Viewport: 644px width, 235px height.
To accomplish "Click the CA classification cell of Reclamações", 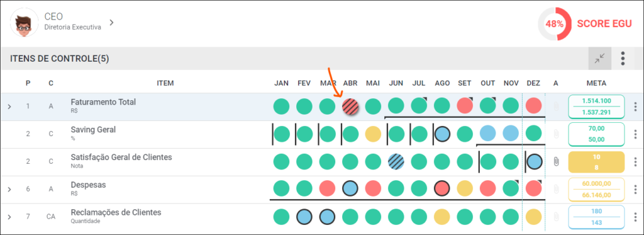I will [x=51, y=217].
